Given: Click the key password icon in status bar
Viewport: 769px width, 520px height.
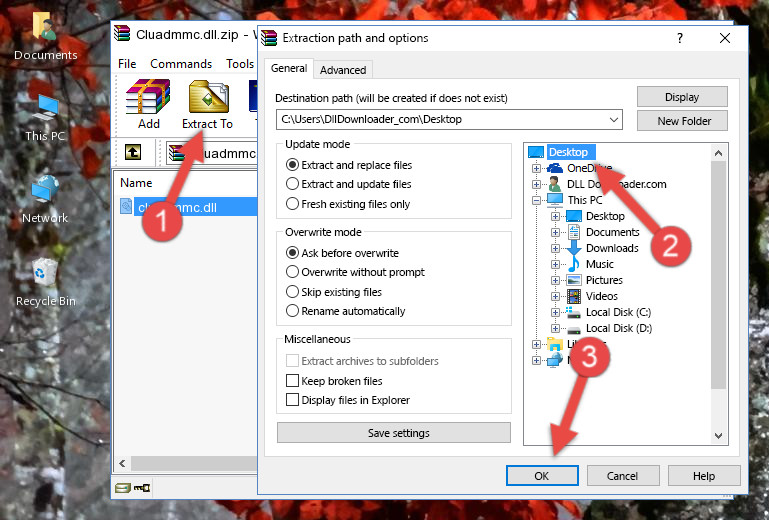Looking at the screenshot, I should click(x=142, y=488).
